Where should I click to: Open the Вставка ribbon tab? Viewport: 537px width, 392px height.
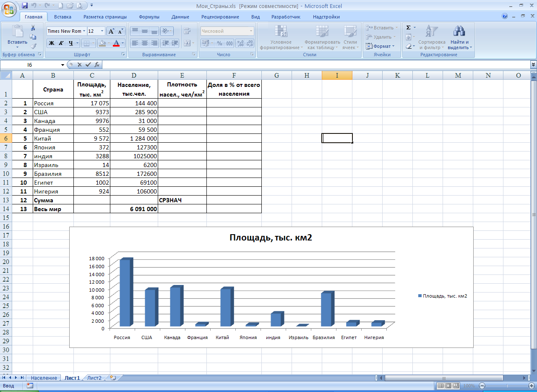pos(63,17)
